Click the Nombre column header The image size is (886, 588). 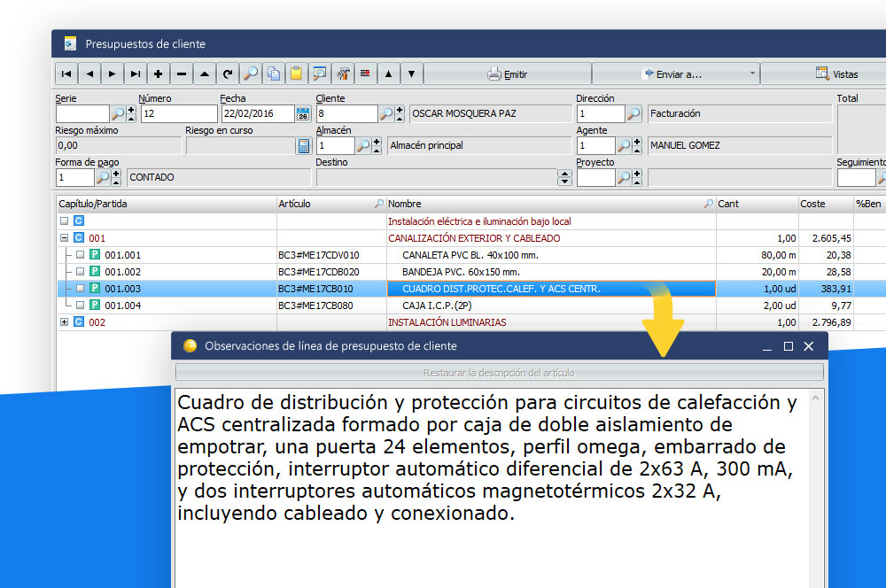(x=549, y=204)
